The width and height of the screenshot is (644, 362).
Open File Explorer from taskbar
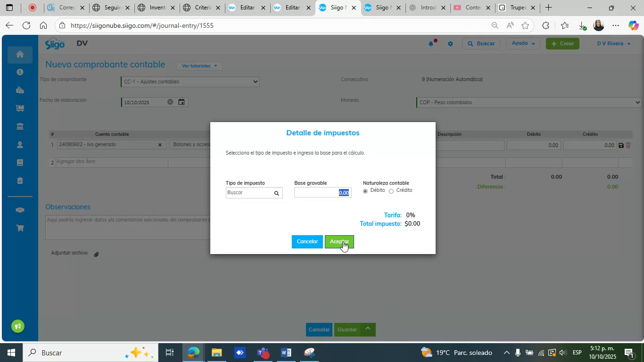point(216,353)
